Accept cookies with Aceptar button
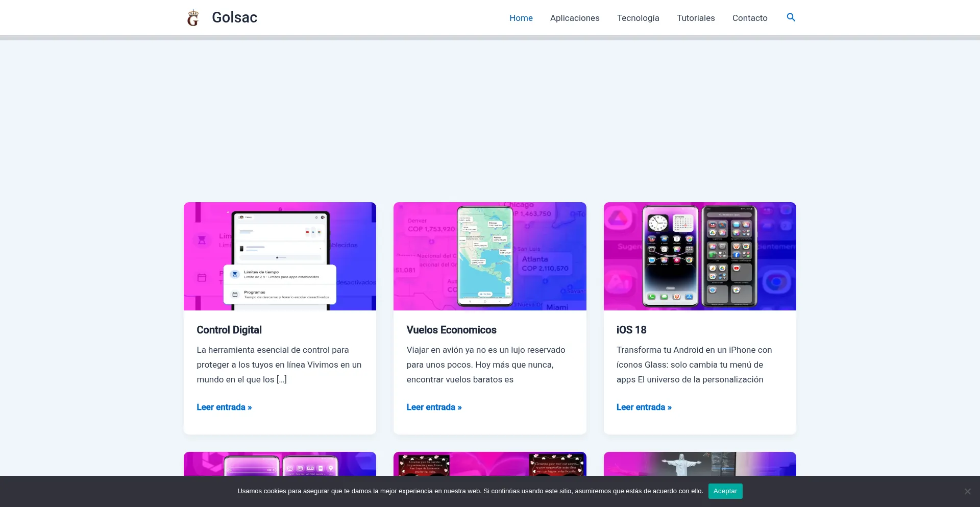 click(x=725, y=491)
